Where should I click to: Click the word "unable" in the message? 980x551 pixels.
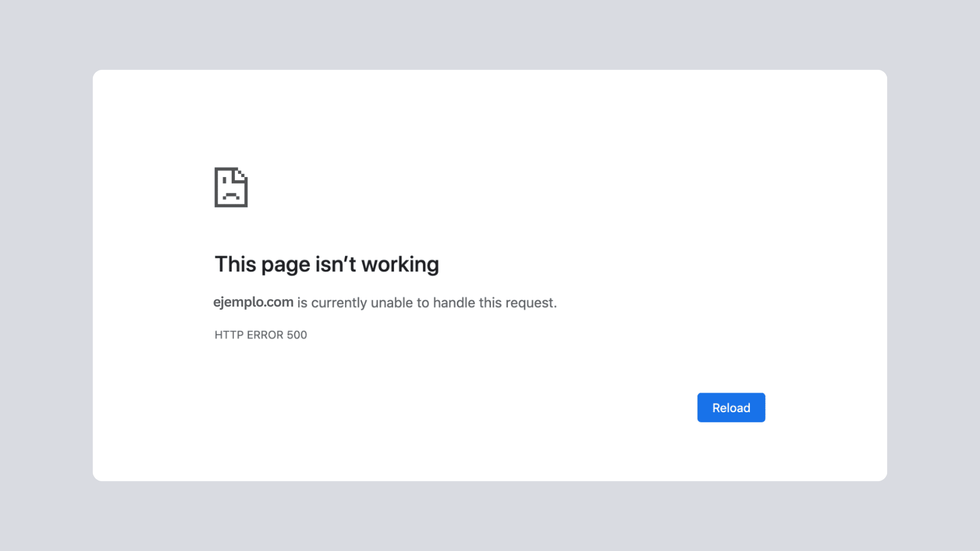(391, 303)
